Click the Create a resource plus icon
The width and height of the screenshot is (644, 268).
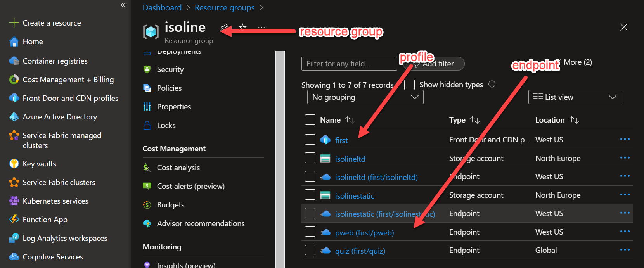14,23
